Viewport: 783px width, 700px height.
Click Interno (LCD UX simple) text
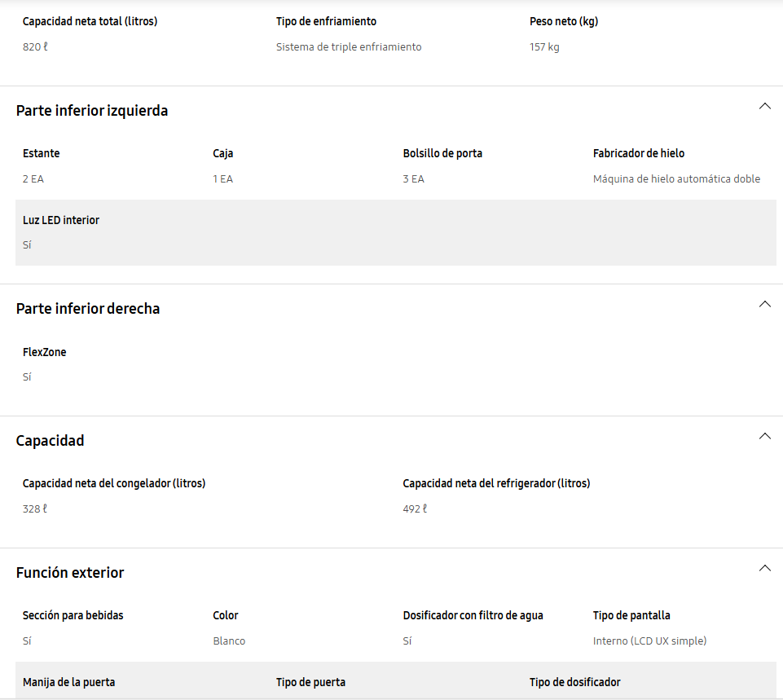point(649,641)
